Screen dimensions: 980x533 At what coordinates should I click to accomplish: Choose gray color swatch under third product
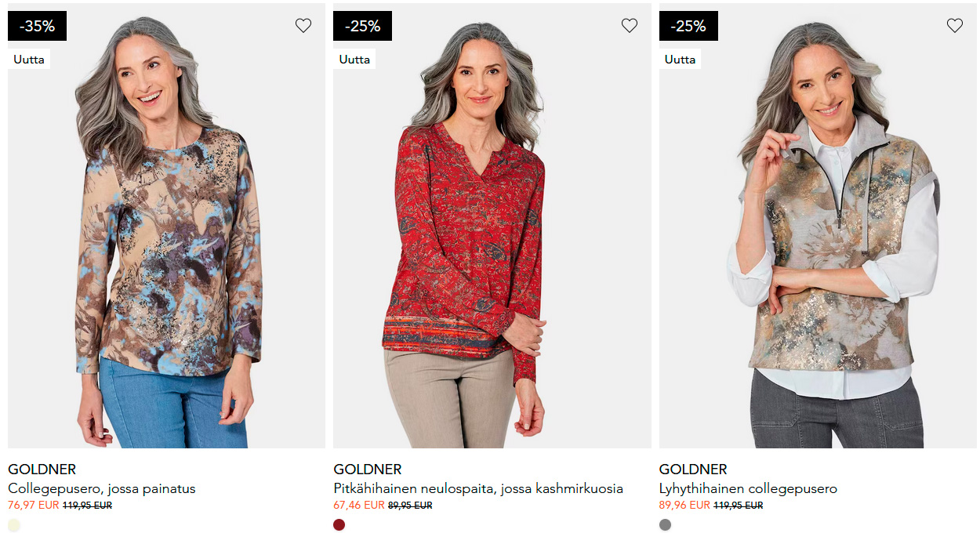click(x=666, y=525)
